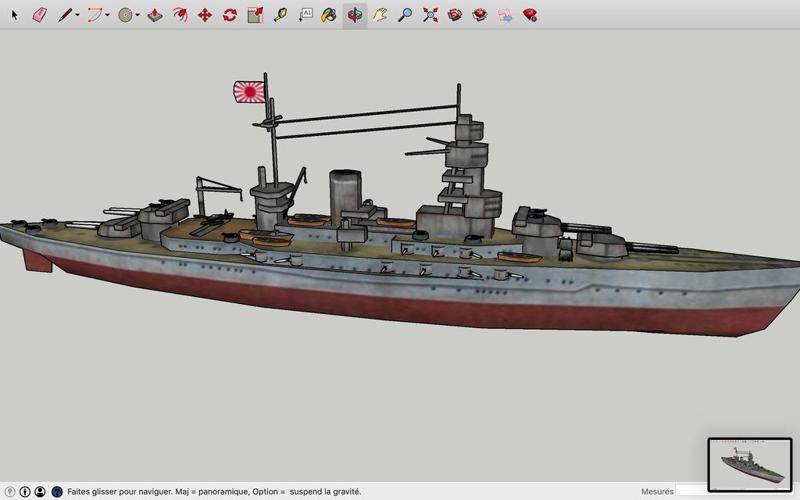Screen dimensions: 800x500
Task: Open the Extension Warehouse icon
Action: pyautogui.click(x=480, y=15)
